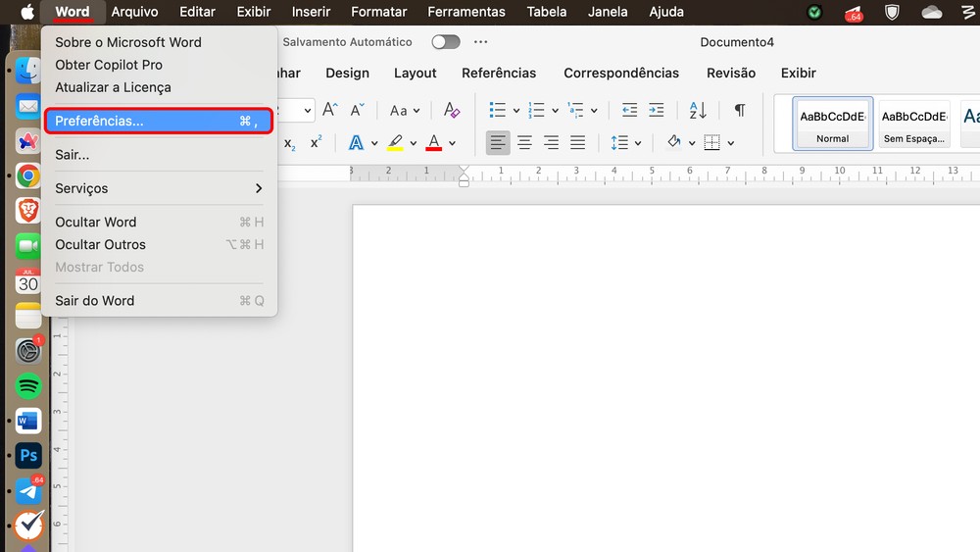
Task: Open the change case Aa dropdown
Action: pos(404,111)
